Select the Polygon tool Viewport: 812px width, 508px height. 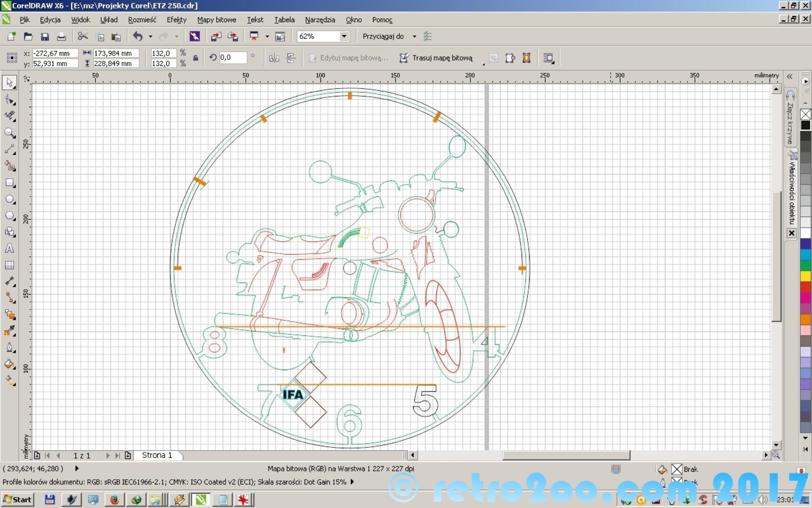coord(9,216)
